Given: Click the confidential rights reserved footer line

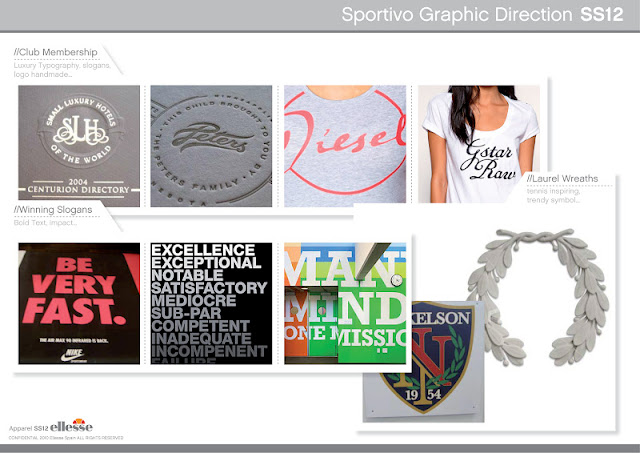Looking at the screenshot, I should (66, 438).
